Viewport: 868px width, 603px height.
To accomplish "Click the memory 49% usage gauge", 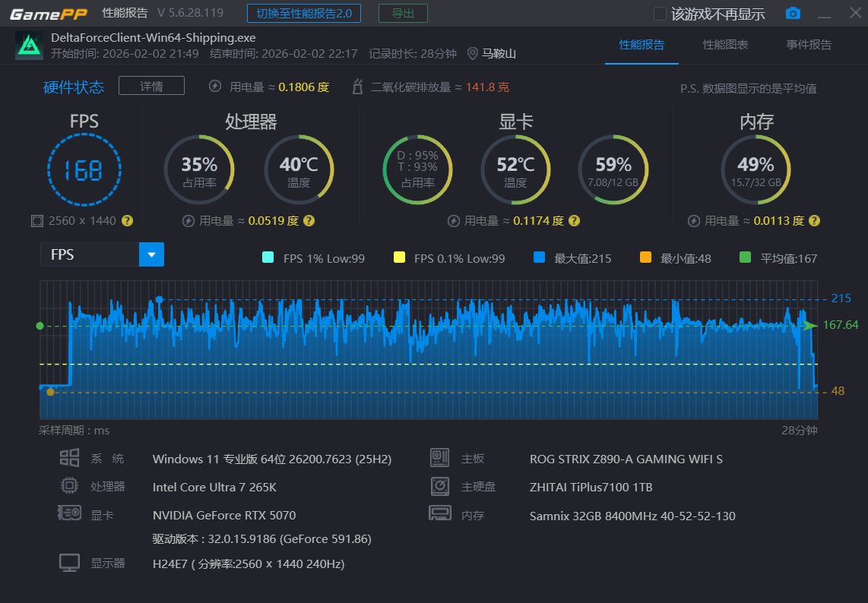I will click(756, 170).
